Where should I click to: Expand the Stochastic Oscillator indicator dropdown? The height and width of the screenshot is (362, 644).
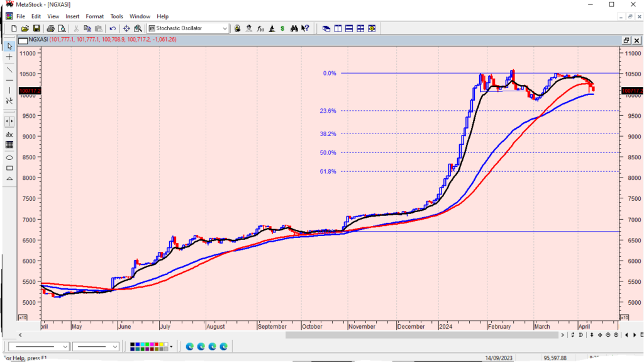point(225,28)
